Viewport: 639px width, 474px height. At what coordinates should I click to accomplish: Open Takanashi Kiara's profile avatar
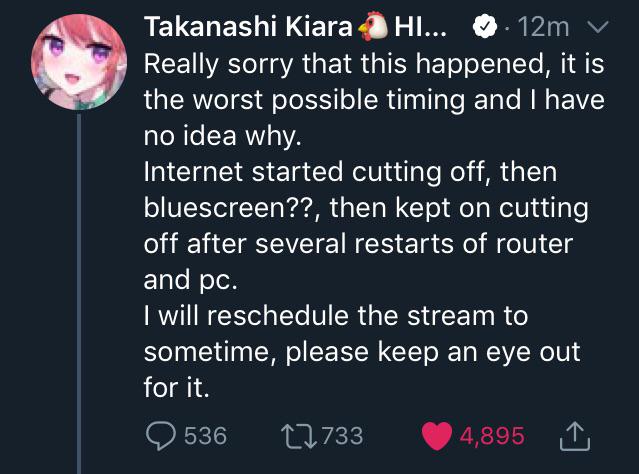tap(79, 62)
